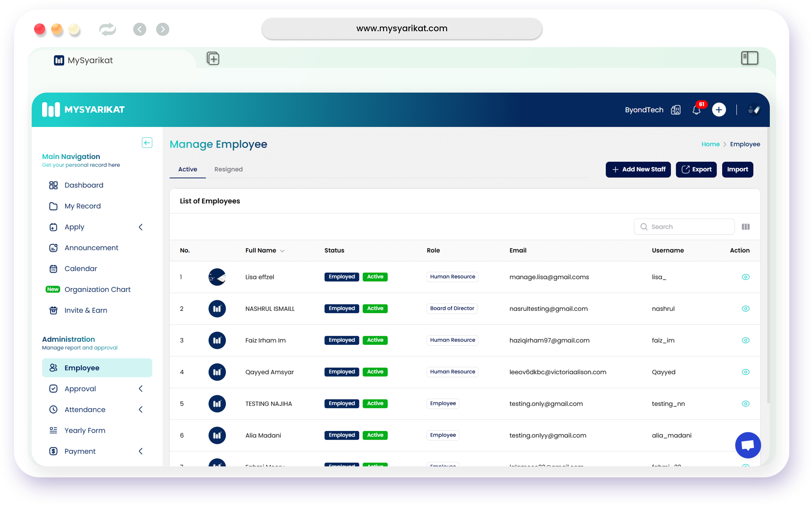Go forward with the browser forward arrow
Image resolution: width=812 pixels, height=505 pixels.
(163, 29)
